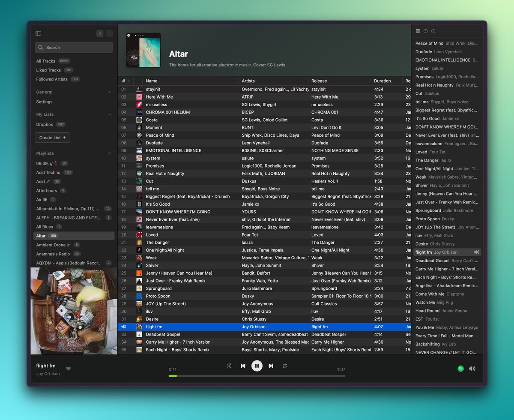Toggle the sidebar panel icon

[38, 33]
